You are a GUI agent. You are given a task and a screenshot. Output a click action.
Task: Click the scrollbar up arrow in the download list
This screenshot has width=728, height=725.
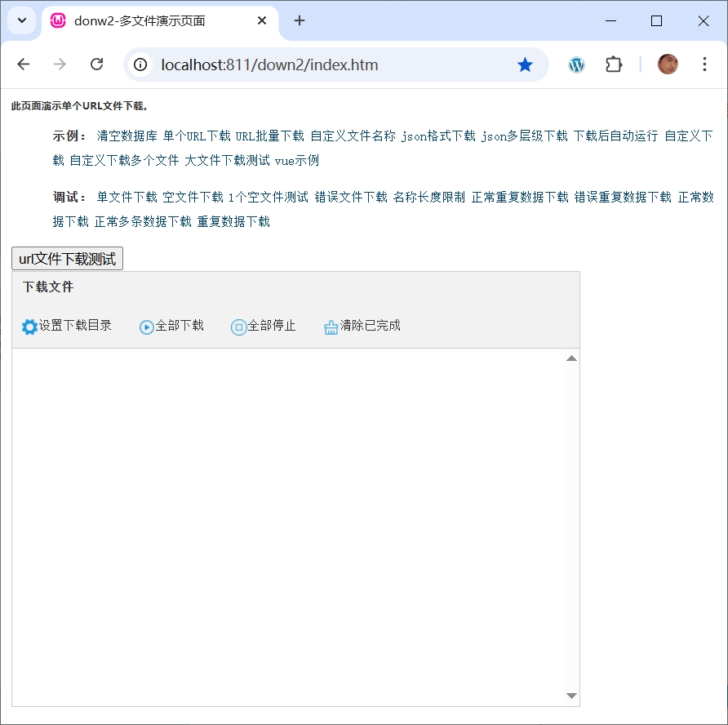(x=571, y=358)
